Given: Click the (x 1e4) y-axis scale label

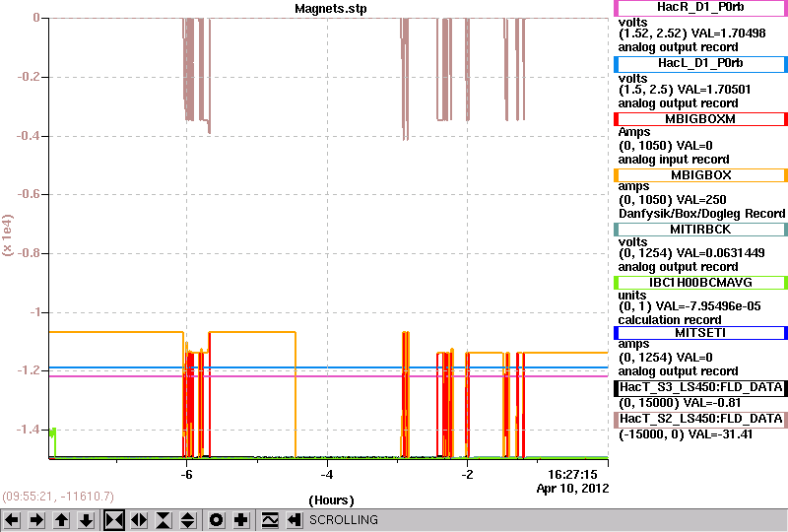Looking at the screenshot, I should click(8, 235).
